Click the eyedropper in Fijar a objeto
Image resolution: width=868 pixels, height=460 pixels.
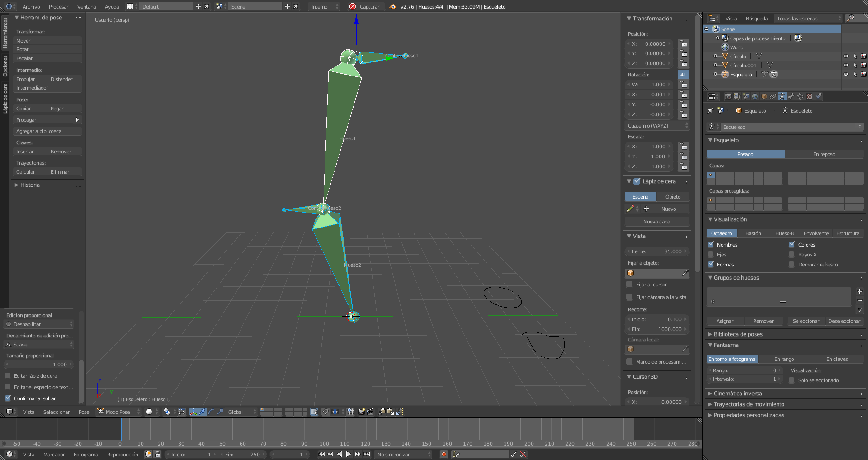click(685, 273)
